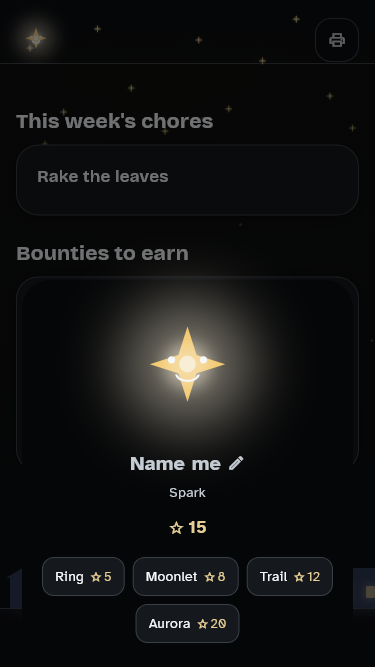This screenshot has width=375, height=667.
Task: Open the Rake the leaves chore
Action: 188,180
